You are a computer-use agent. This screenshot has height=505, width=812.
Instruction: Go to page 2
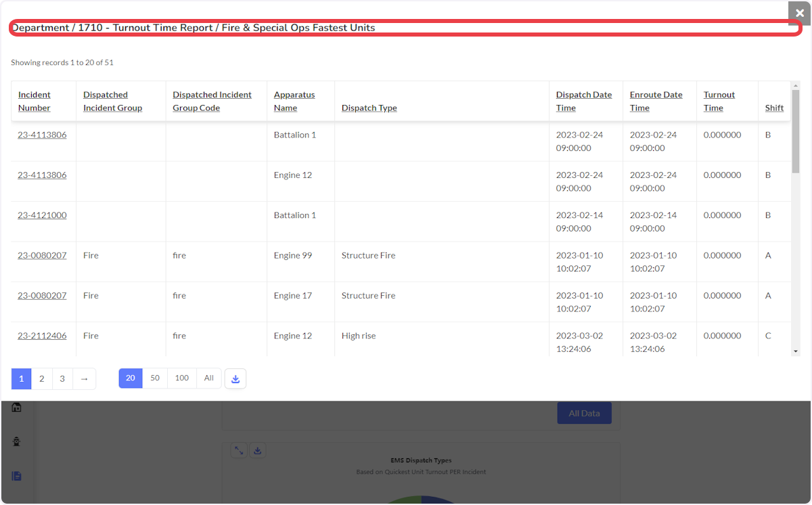click(42, 378)
